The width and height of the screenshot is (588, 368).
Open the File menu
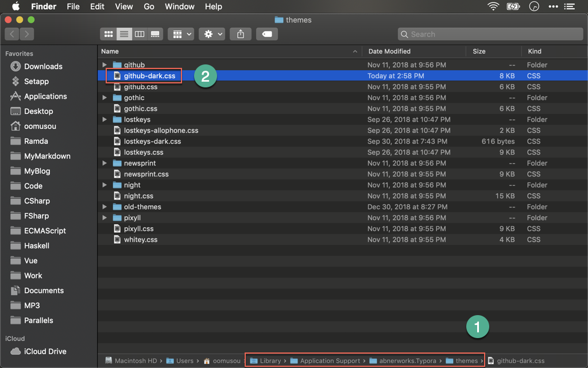click(x=73, y=6)
